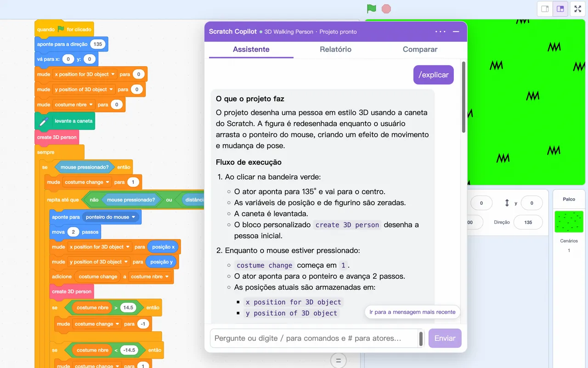588x368 pixels.
Task: Click the 'não' operator in 'repita até que' block
Action: tap(94, 200)
